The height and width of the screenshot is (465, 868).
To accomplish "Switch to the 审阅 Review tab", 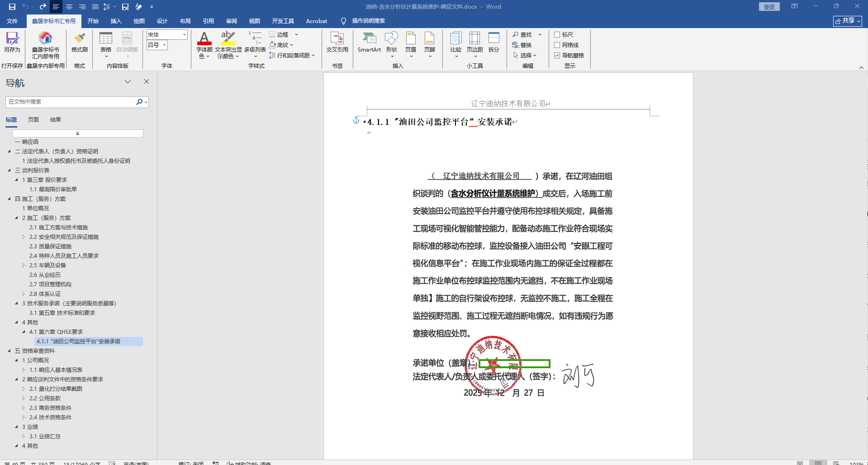I will pos(232,21).
